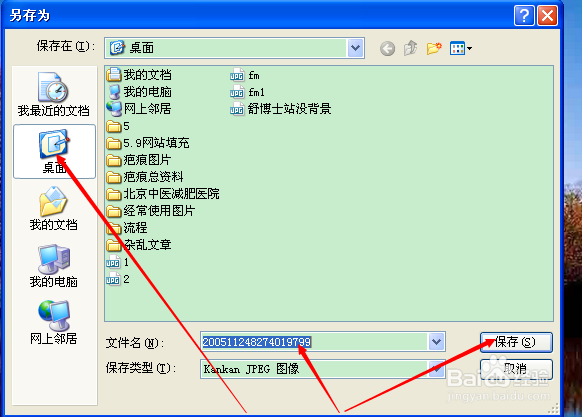Screen dimensions: 582x417
Task: Click the Back navigation arrow icon
Action: pyautogui.click(x=387, y=49)
